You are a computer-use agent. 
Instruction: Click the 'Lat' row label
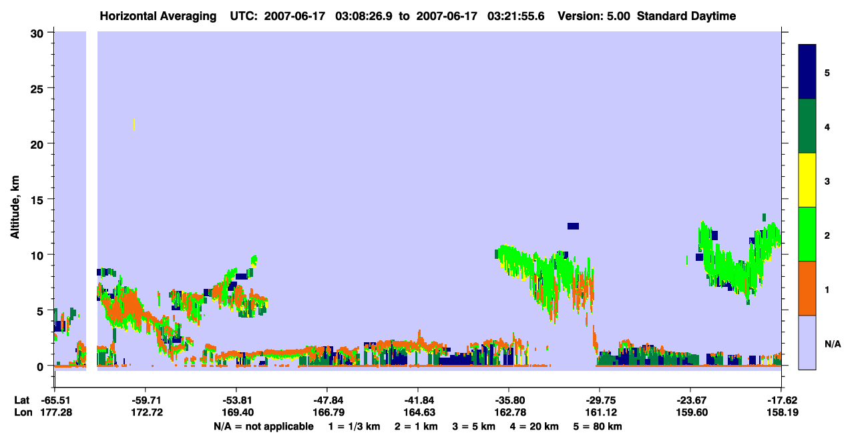tap(22, 400)
